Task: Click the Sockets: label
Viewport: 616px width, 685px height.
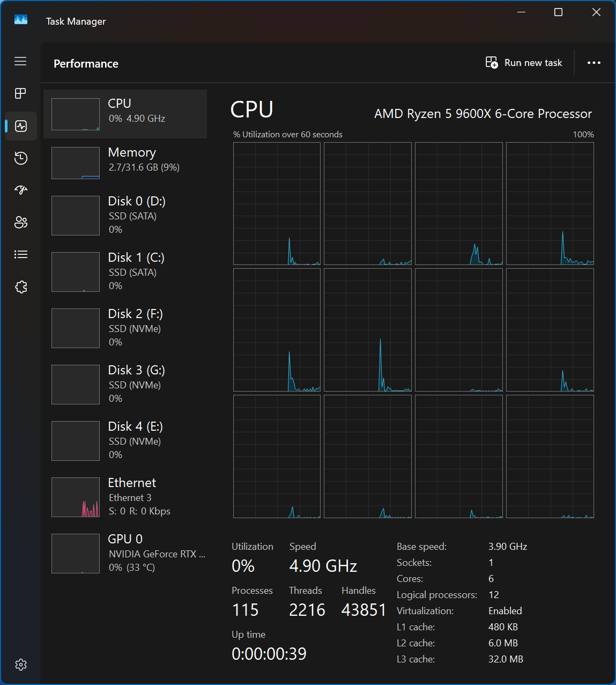Action: [x=414, y=563]
